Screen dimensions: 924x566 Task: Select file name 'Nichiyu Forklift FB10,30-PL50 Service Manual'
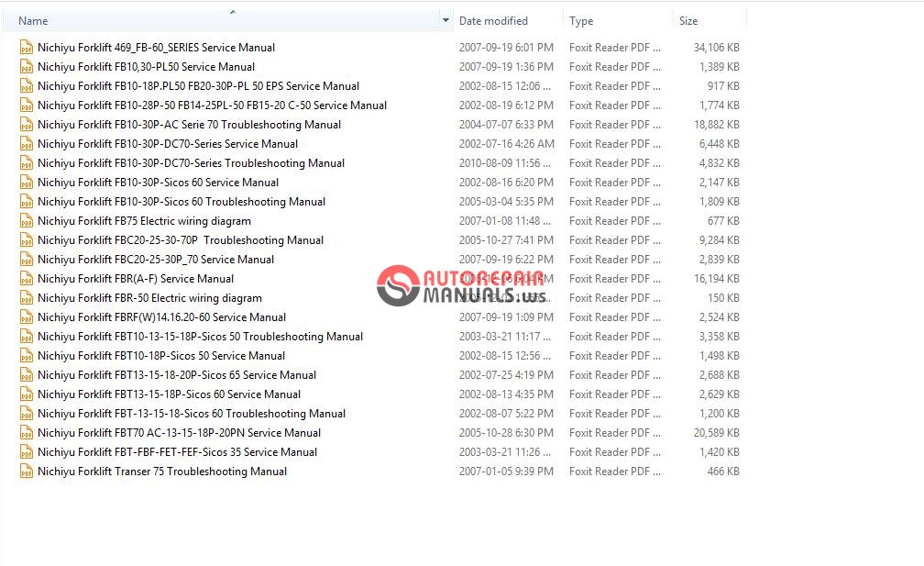pos(146,67)
